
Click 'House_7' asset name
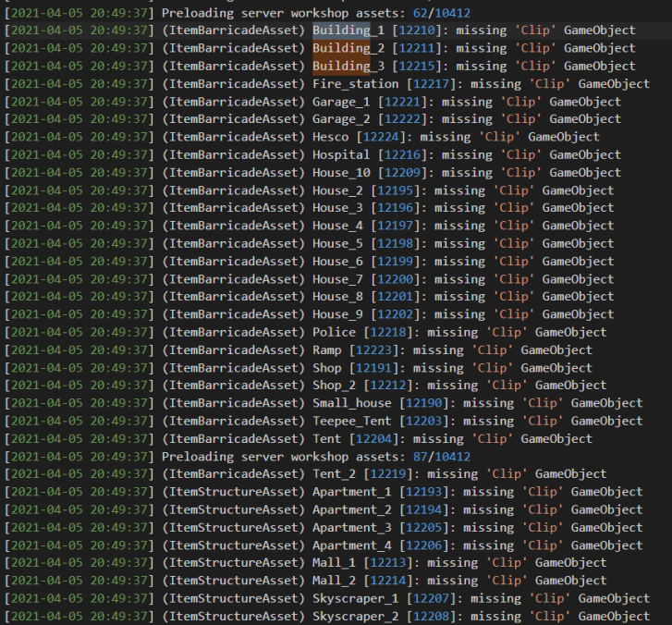(x=337, y=279)
